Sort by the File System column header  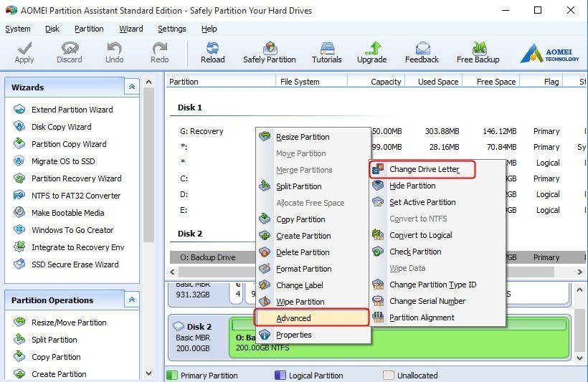click(x=312, y=82)
